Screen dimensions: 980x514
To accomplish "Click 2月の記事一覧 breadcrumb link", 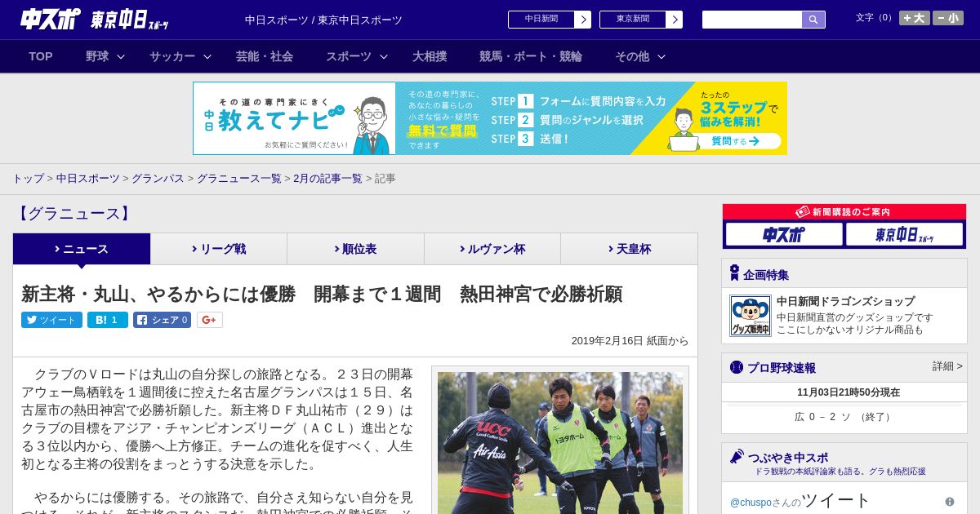I will tap(327, 179).
